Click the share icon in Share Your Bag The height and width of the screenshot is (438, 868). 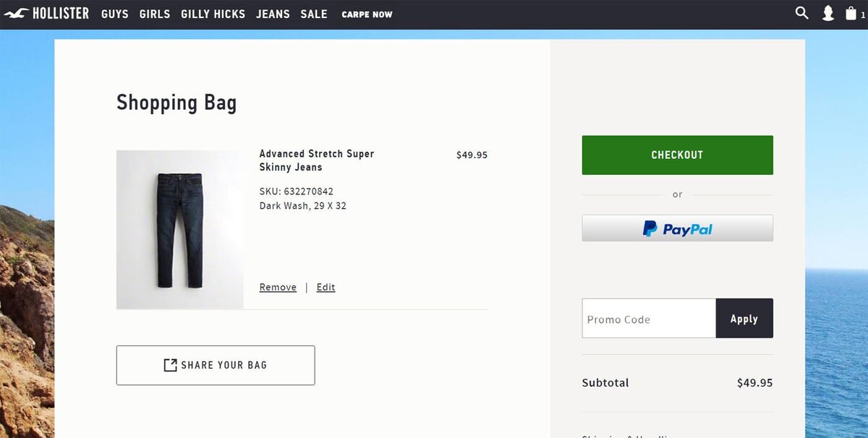[x=170, y=365]
